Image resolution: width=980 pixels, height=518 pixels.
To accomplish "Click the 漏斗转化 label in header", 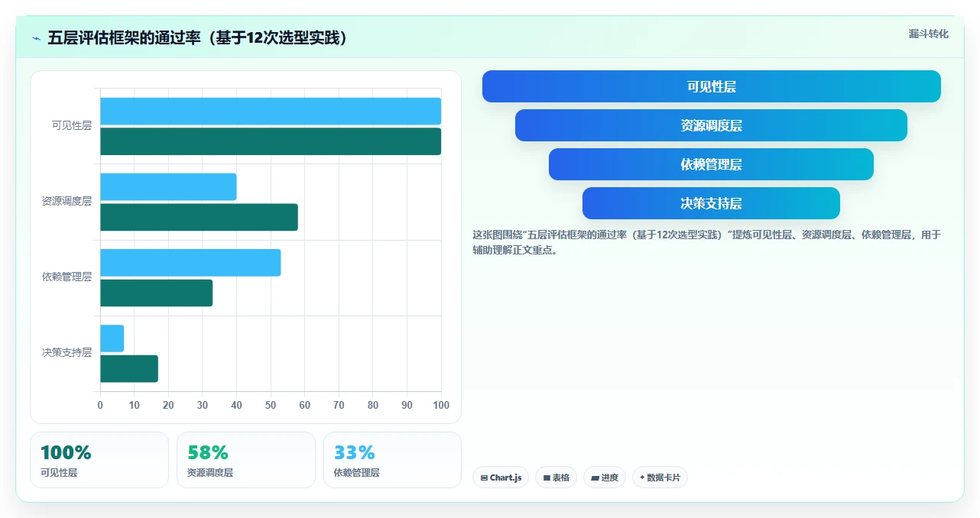I will tap(928, 34).
